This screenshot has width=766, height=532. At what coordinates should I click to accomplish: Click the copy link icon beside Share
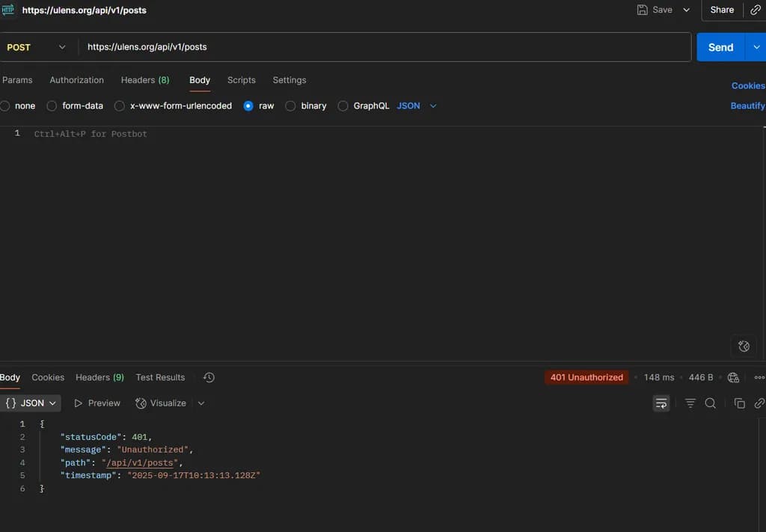756,10
